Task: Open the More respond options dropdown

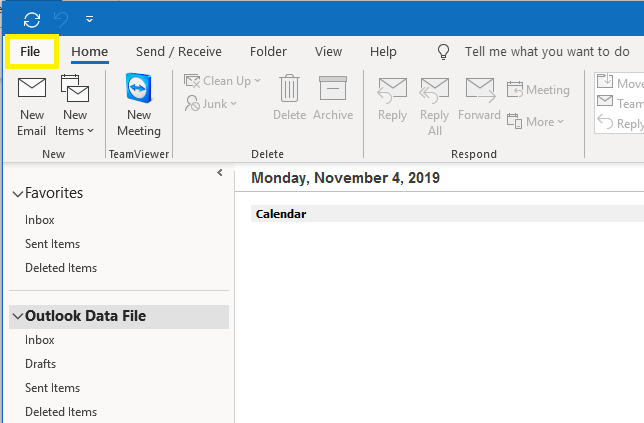Action: click(536, 122)
